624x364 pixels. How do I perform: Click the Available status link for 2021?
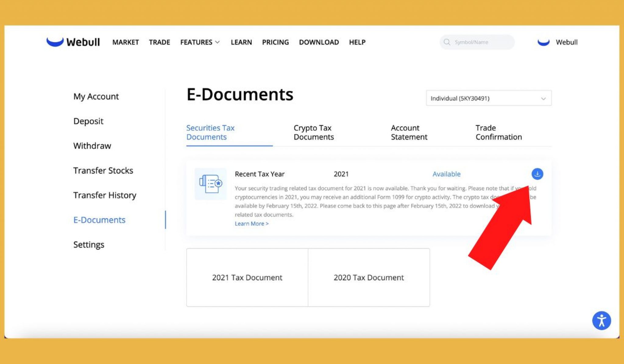447,174
